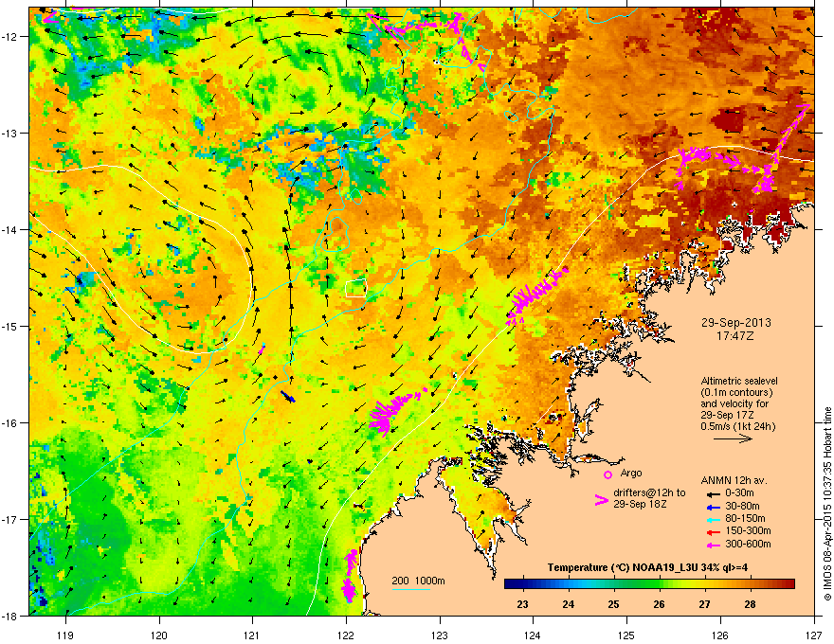Click the blue mooring arrow near 121.4E 15.8S
Image resolution: width=834 pixels, height=644 pixels.
(288, 397)
